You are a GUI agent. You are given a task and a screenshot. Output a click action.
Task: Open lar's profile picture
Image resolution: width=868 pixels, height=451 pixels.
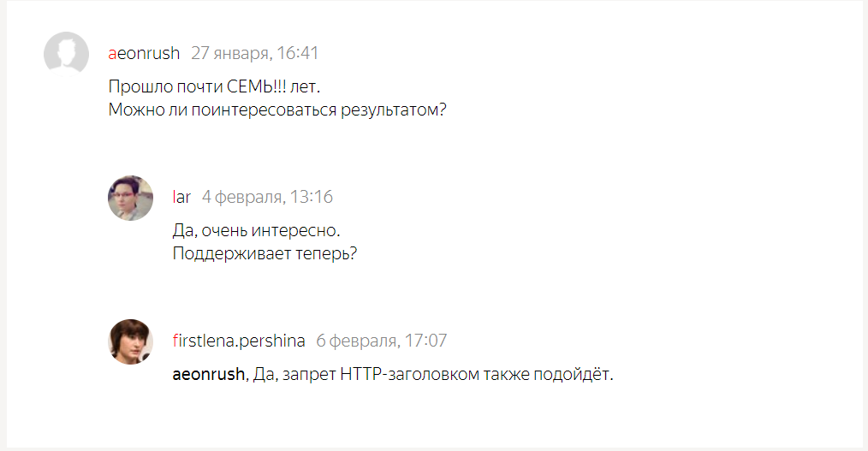pyautogui.click(x=130, y=198)
